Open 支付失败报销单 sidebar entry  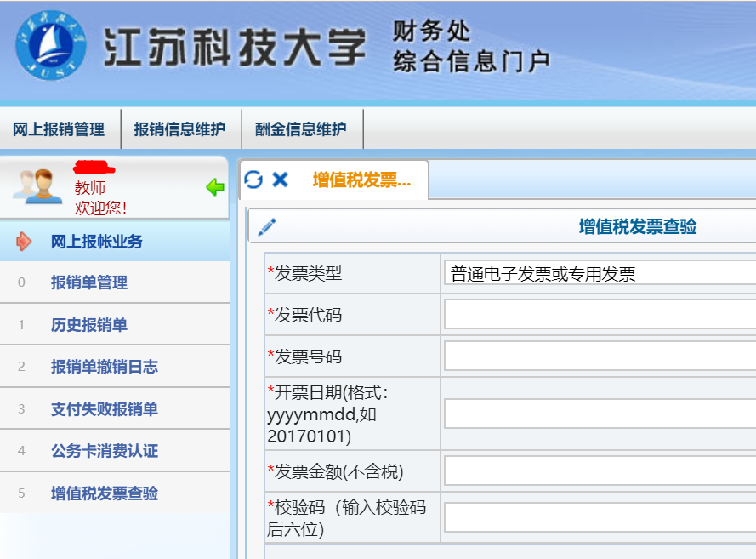click(105, 409)
